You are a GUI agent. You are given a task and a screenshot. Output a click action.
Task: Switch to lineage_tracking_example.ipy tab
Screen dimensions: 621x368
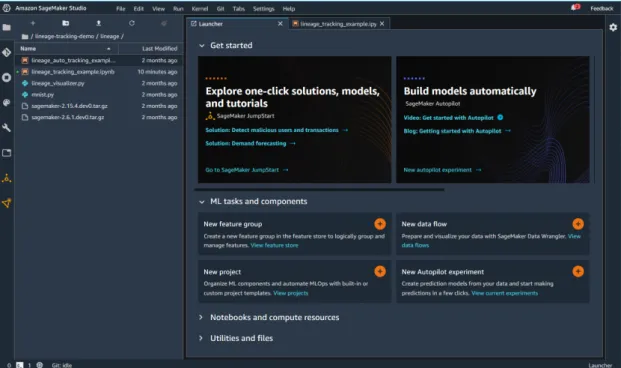338,24
